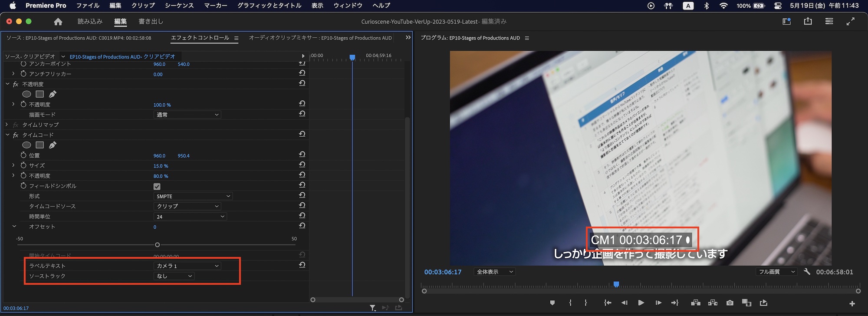Click the Quick Export share icon

808,21
